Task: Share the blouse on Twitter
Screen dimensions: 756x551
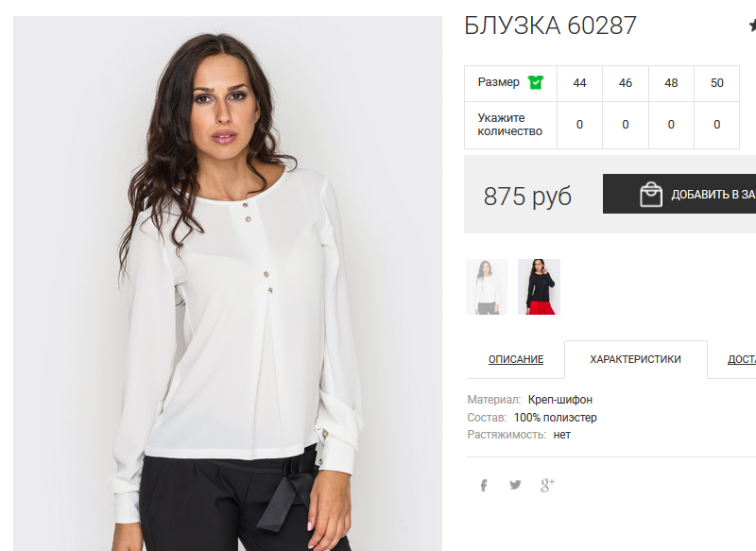Action: (x=515, y=485)
